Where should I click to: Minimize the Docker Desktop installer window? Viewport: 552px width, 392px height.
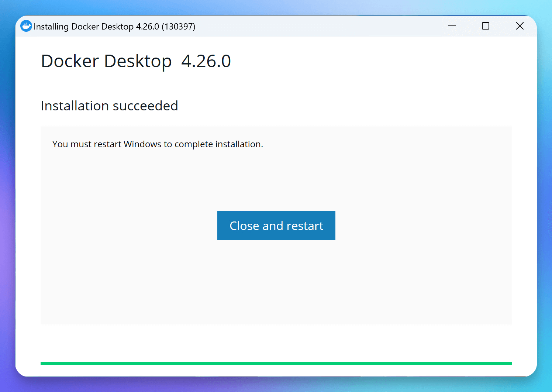click(x=452, y=26)
